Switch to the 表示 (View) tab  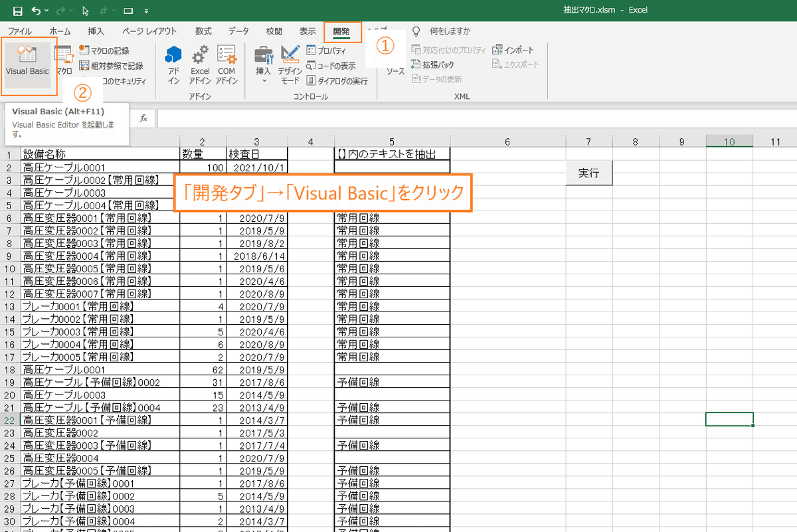(x=308, y=31)
